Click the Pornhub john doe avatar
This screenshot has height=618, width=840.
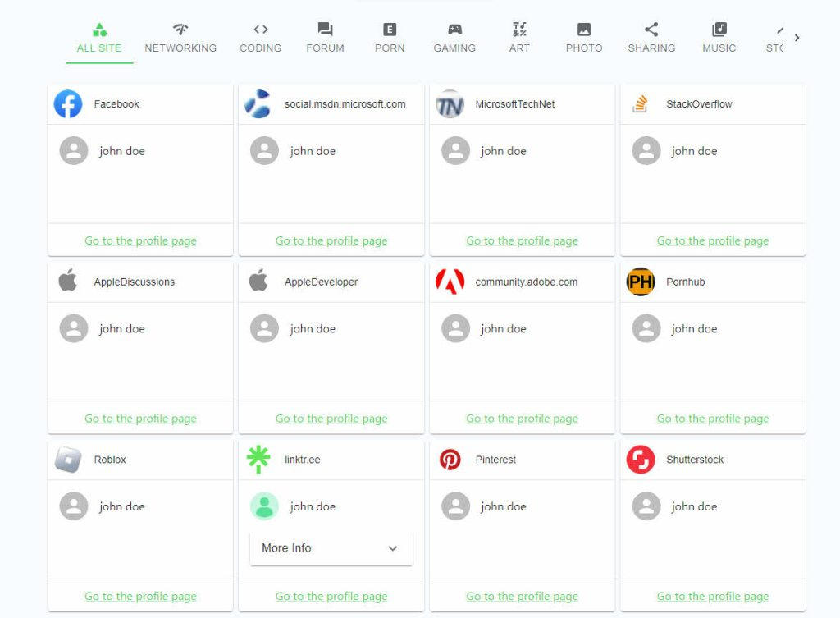coord(646,328)
